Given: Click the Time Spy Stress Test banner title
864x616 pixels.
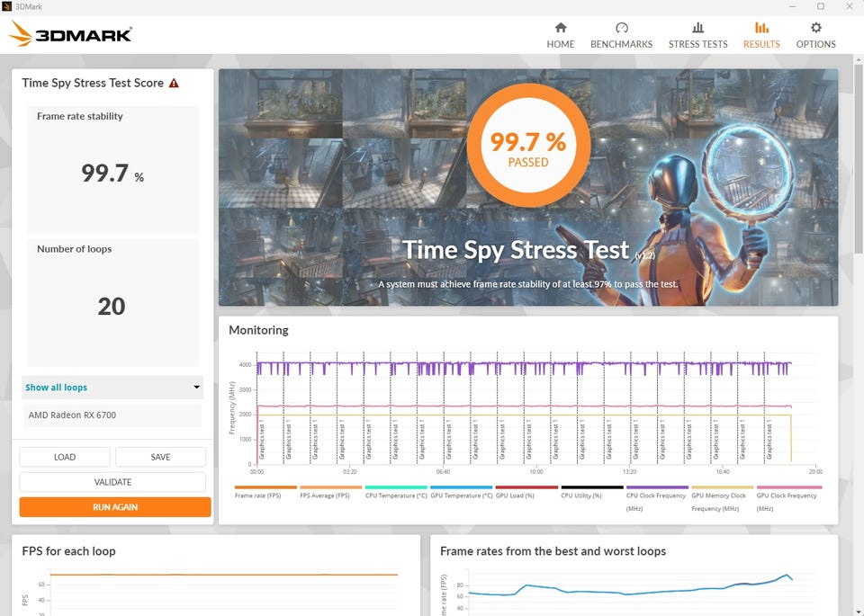Looking at the screenshot, I should point(516,250).
